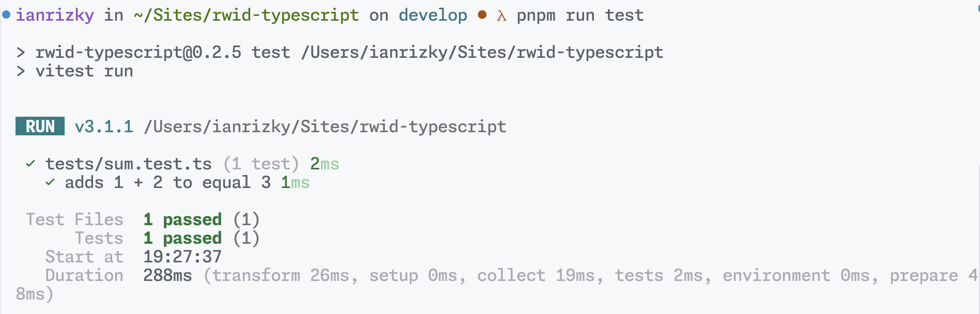The width and height of the screenshot is (980, 314).
Task: Click the Start at 19:27:37 timestamp
Action: [182, 257]
